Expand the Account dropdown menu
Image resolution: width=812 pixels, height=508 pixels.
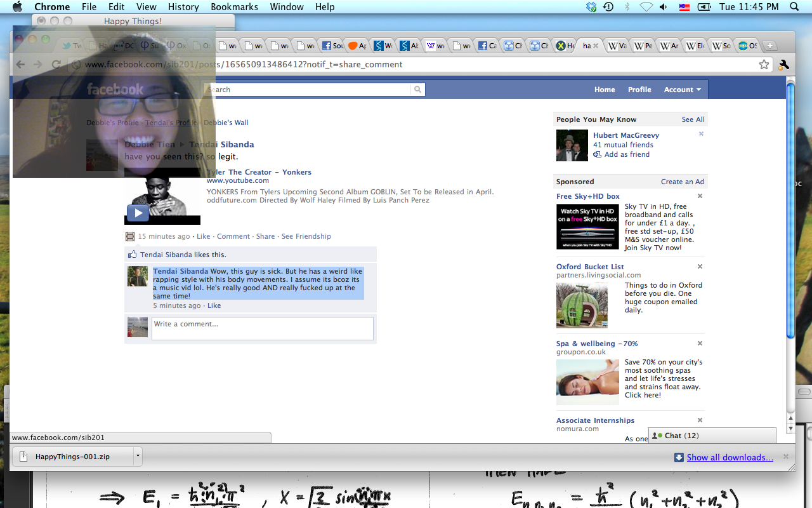pos(682,90)
